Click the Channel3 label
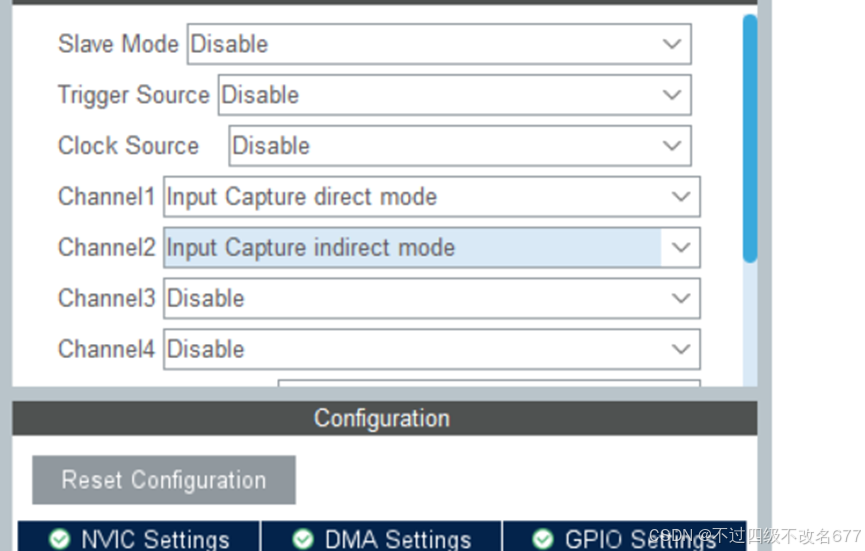Viewport: 865px width, 551px height. tap(106, 298)
